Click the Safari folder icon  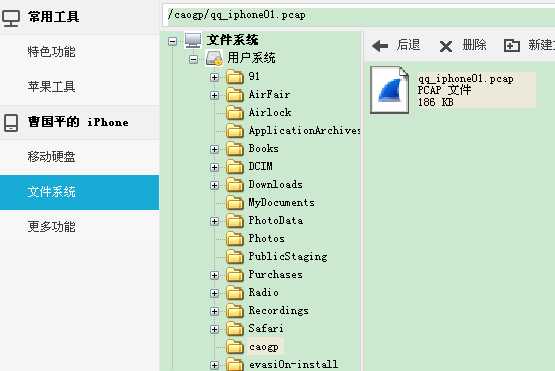(235, 329)
